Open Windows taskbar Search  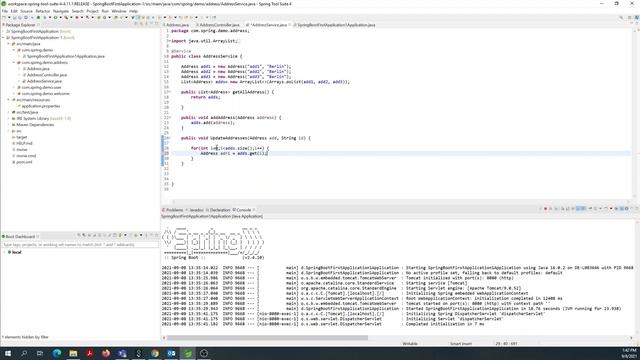click(24, 353)
